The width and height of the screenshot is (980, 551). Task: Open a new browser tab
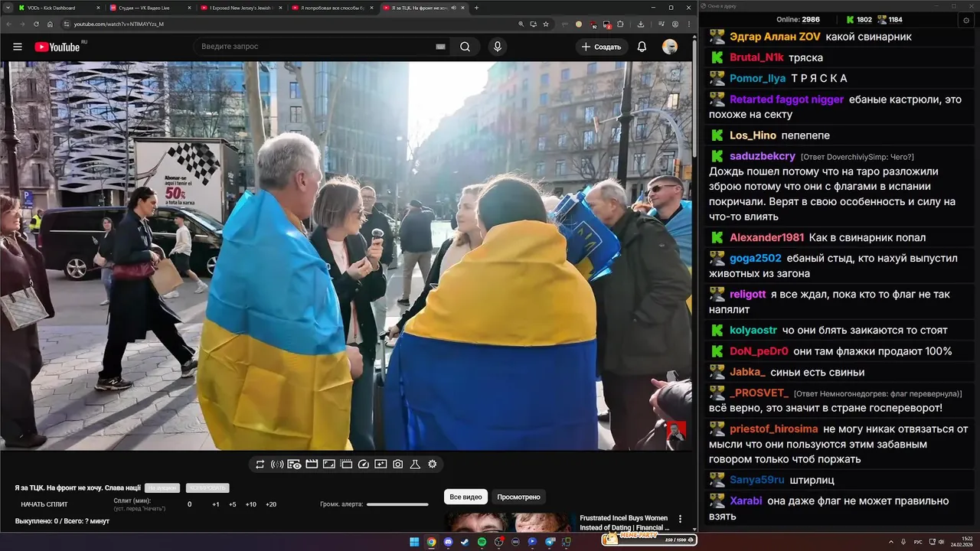[x=476, y=8]
